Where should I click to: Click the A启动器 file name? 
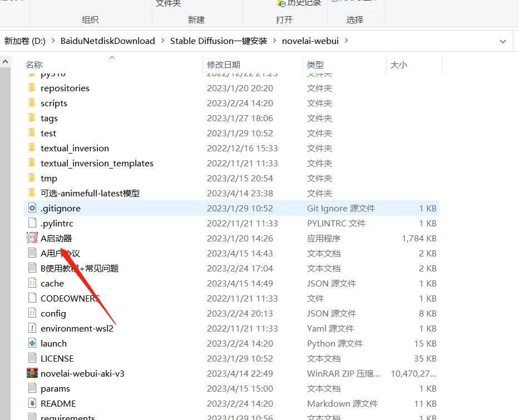pyautogui.click(x=56, y=238)
